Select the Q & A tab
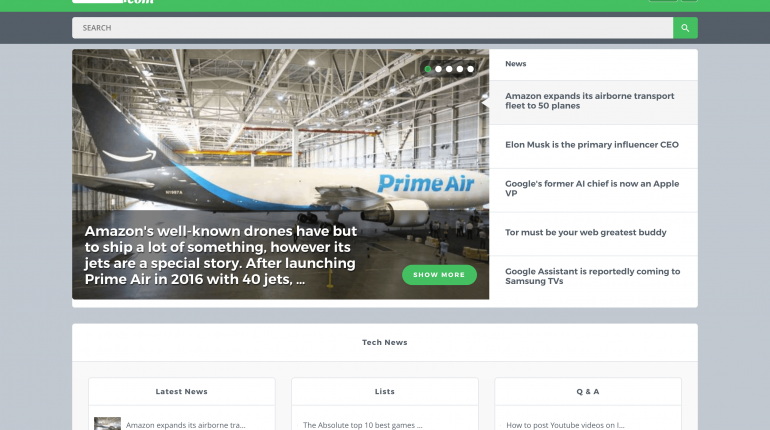 588,392
